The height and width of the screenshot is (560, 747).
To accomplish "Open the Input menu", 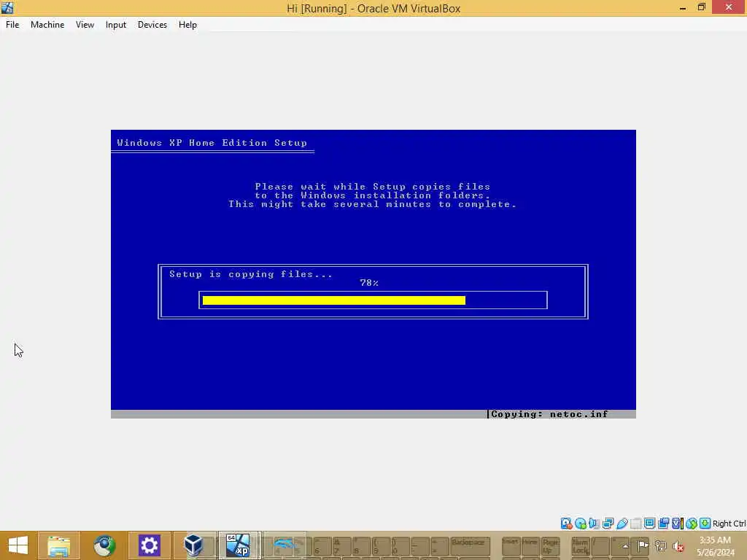I will 116,25.
